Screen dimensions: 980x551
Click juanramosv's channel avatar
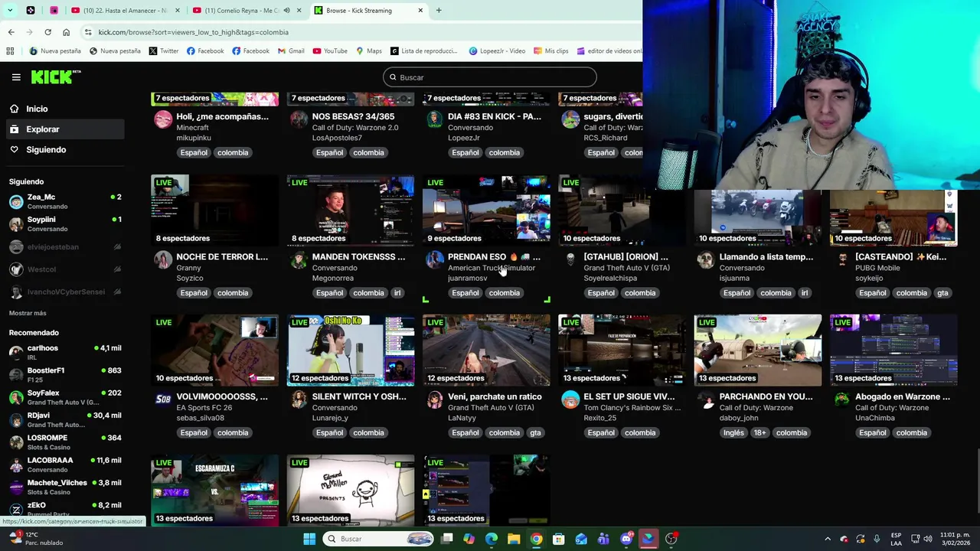point(435,259)
